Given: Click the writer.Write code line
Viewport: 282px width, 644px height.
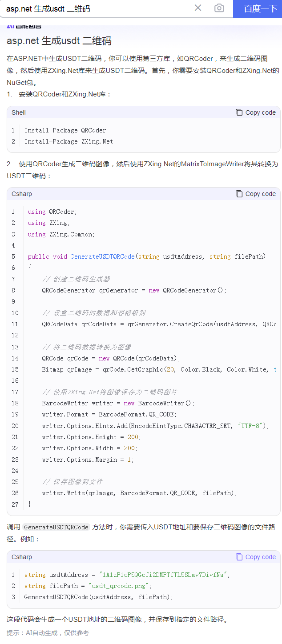Looking at the screenshot, I should pos(139,493).
